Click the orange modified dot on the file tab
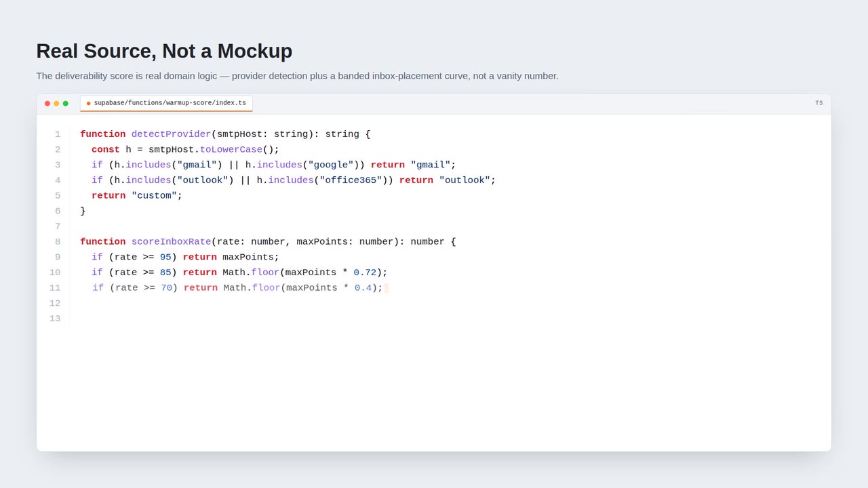The image size is (868, 488). pos(88,104)
